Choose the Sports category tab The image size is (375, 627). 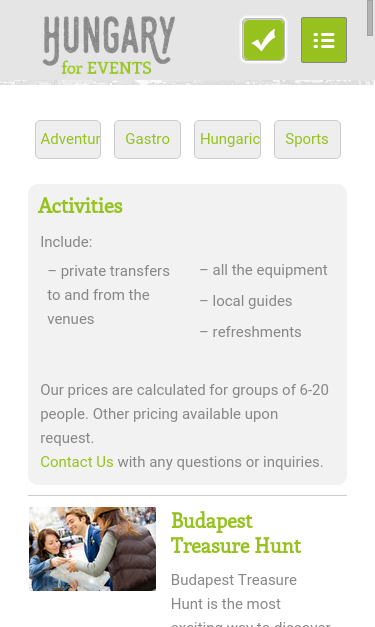coord(307,139)
